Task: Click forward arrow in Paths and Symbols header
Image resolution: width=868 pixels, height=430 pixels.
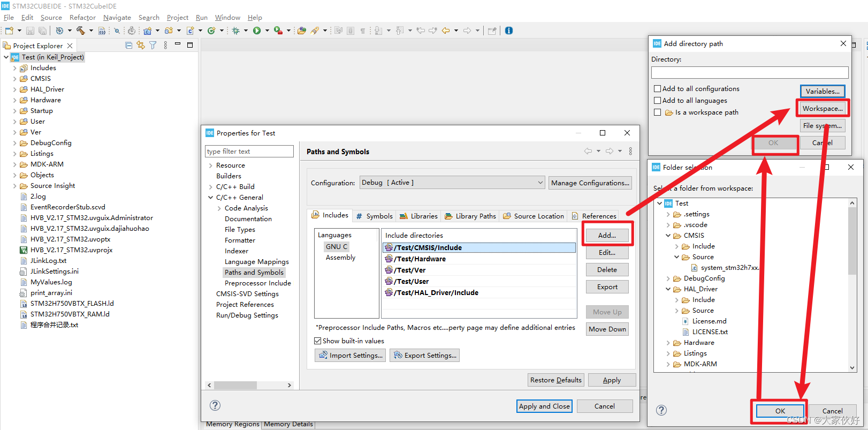Action: pyautogui.click(x=610, y=152)
